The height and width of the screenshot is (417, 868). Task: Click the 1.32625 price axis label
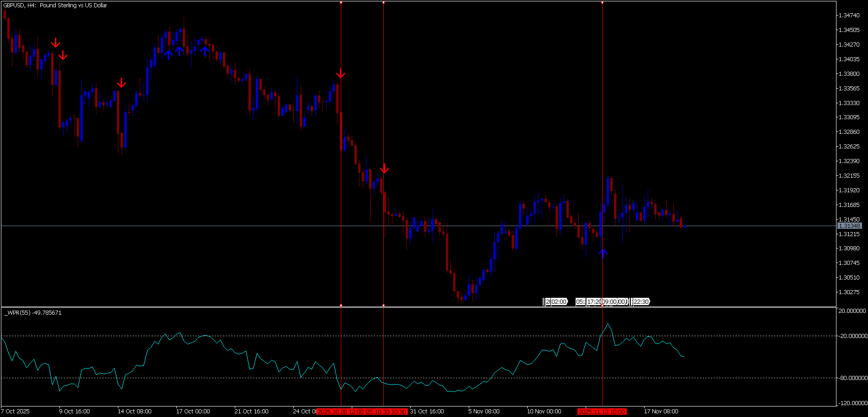(x=849, y=147)
